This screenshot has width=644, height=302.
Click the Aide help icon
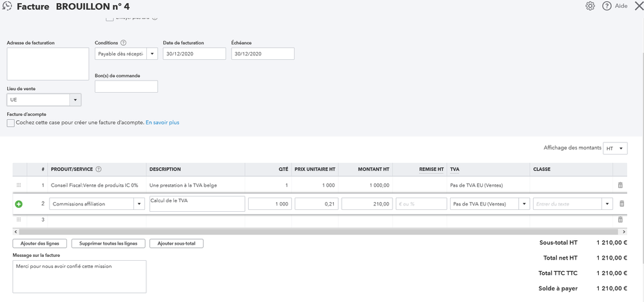[x=607, y=6]
